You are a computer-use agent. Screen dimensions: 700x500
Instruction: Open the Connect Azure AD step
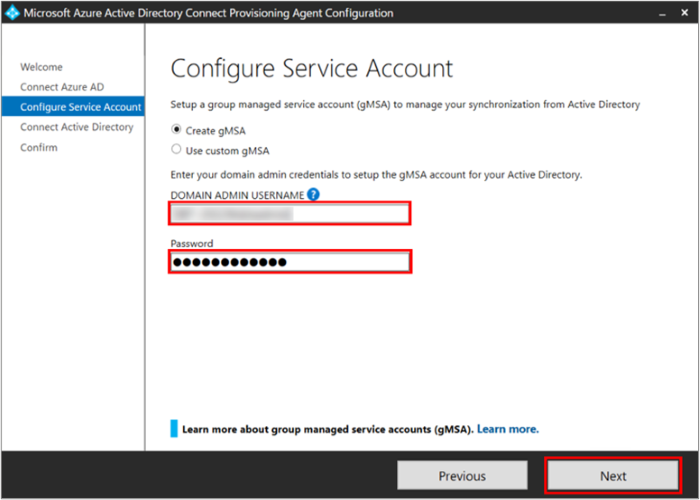coord(62,87)
